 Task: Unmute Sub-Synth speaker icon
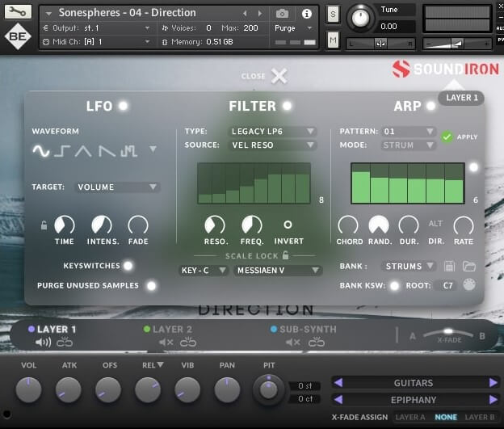pyautogui.click(x=293, y=343)
